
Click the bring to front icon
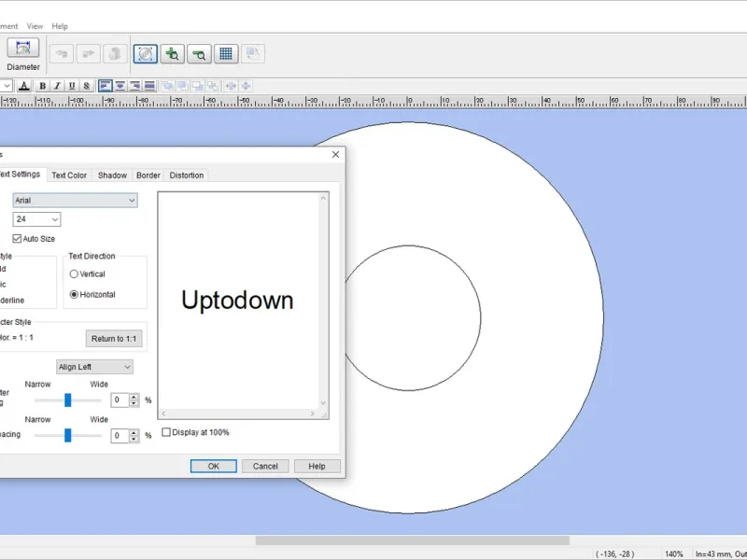168,86
